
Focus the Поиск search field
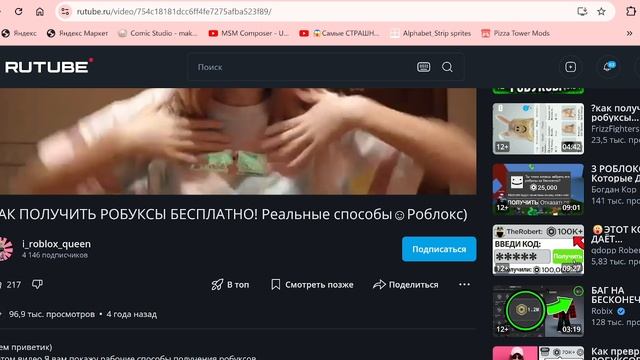point(302,67)
